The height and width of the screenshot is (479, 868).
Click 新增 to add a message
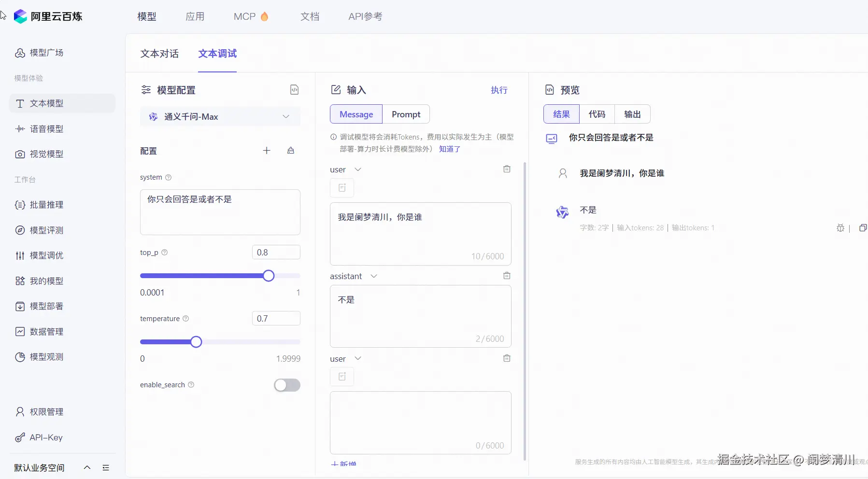(x=344, y=464)
